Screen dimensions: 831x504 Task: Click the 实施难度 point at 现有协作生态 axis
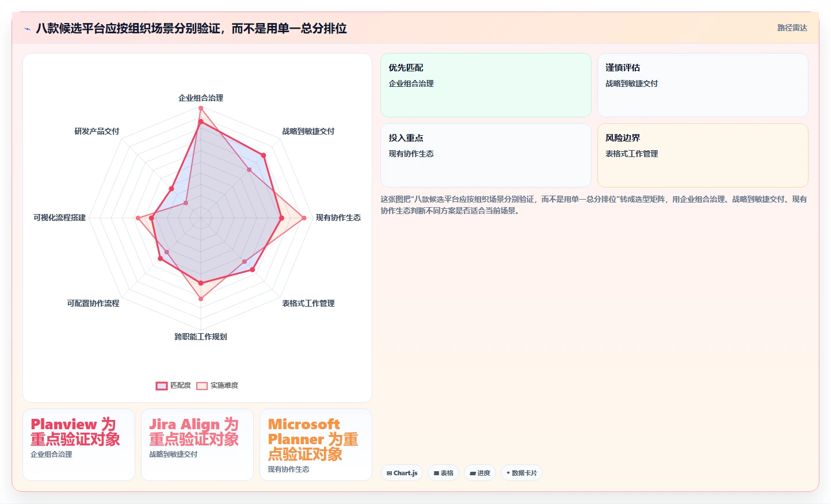point(304,218)
